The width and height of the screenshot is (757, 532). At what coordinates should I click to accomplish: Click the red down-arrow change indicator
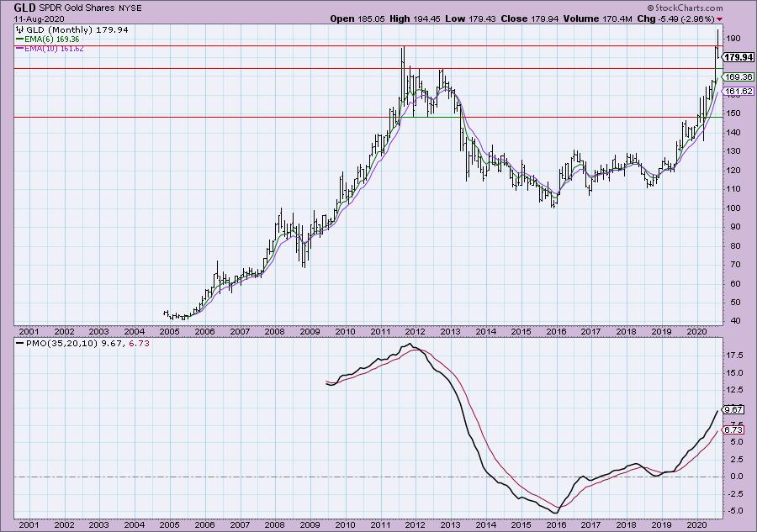(720, 19)
